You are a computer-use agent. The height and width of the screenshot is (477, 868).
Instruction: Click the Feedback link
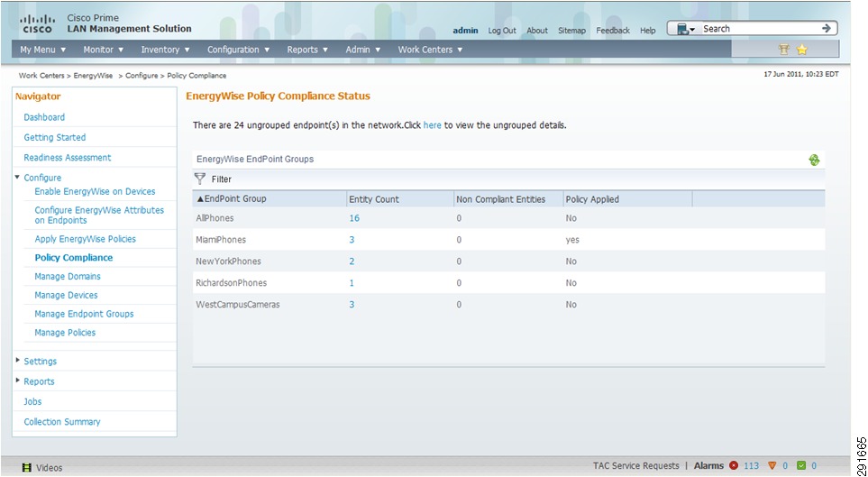tap(613, 31)
